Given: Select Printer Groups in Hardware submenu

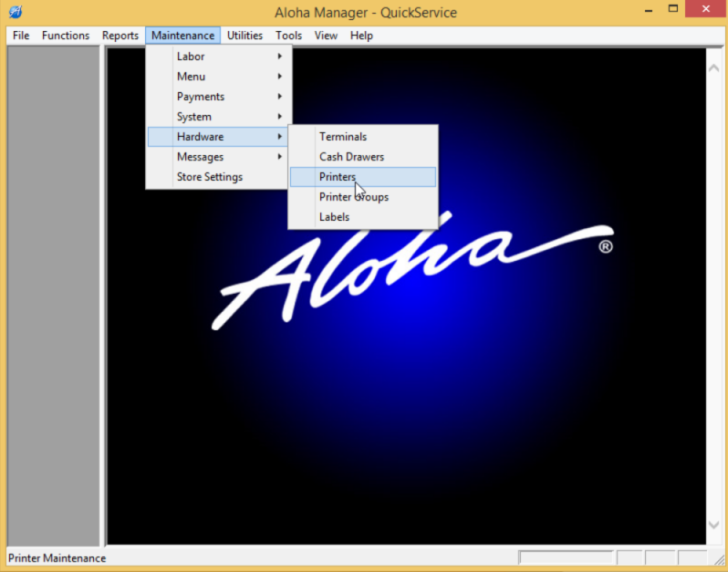Looking at the screenshot, I should [x=363, y=197].
